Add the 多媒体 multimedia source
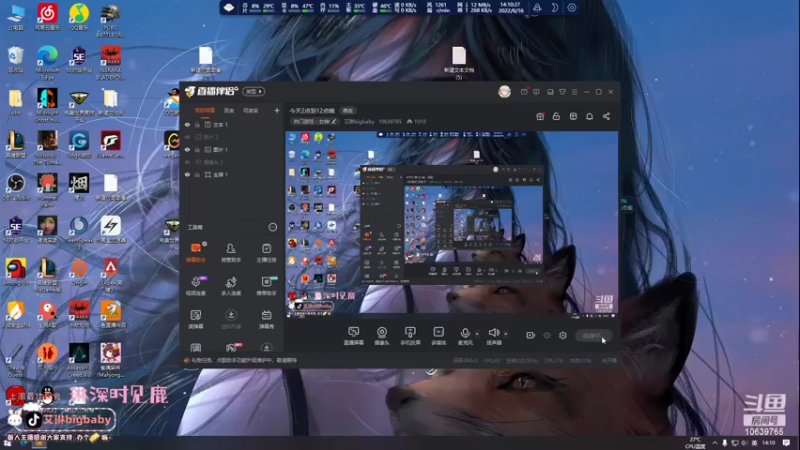The width and height of the screenshot is (800, 450). click(x=439, y=336)
